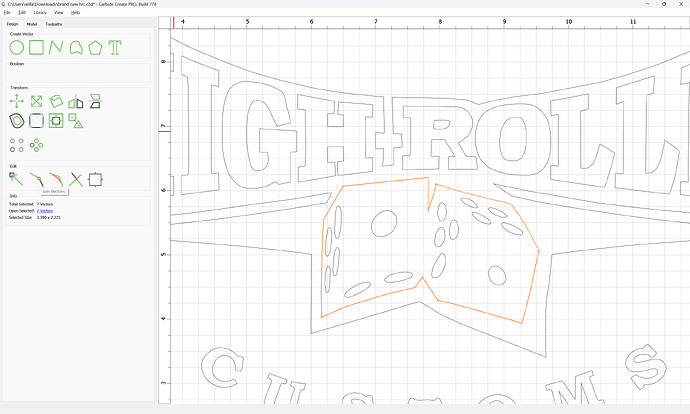Click the 'Total Selected:' info label
Image resolution: width=690 pixels, height=414 pixels.
[x=22, y=204]
